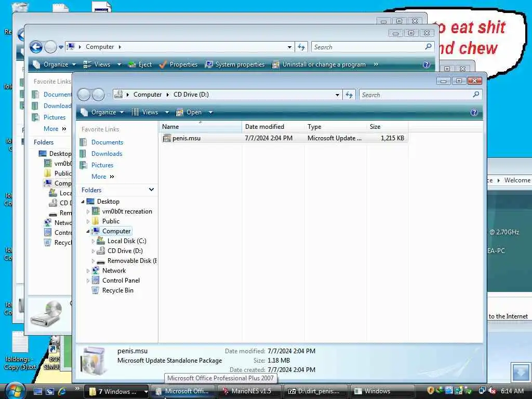This screenshot has height=399, width=532.
Task: Open address bar history dropdown in CD Drive window
Action: (x=337, y=95)
